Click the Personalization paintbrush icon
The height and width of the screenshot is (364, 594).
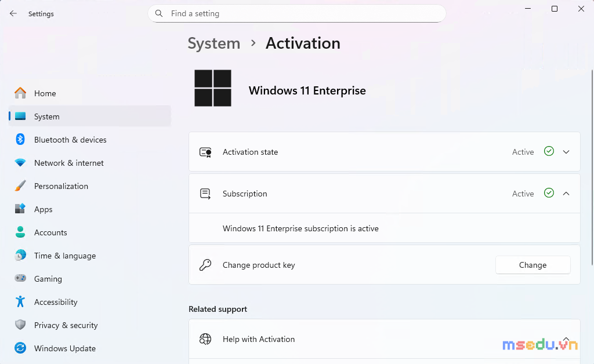point(20,186)
